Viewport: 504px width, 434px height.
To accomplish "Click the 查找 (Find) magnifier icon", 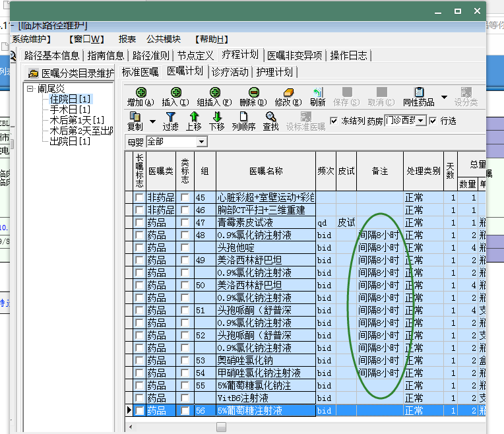I will pyautogui.click(x=270, y=117).
